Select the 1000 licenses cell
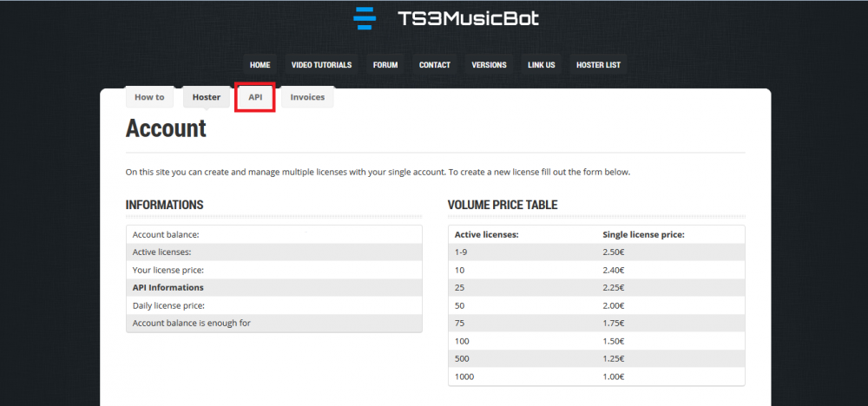This screenshot has height=406, width=868. tap(464, 377)
